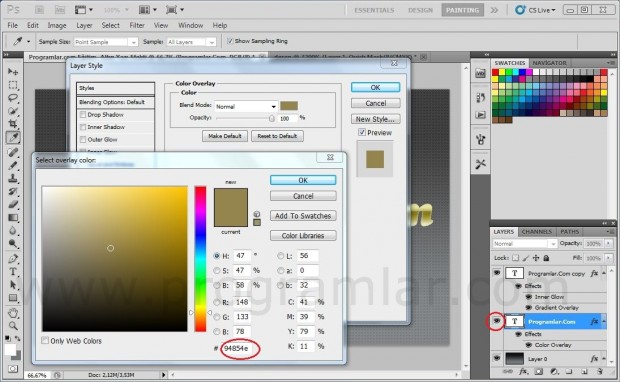Open Color Libraries
Image resolution: width=620 pixels, height=382 pixels.
click(x=303, y=236)
